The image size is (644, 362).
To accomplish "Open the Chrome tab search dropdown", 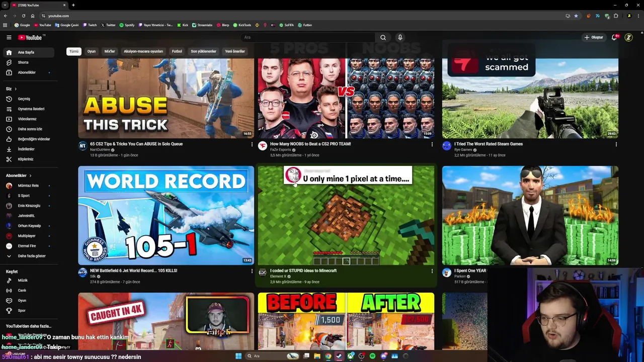I will [x=5, y=5].
